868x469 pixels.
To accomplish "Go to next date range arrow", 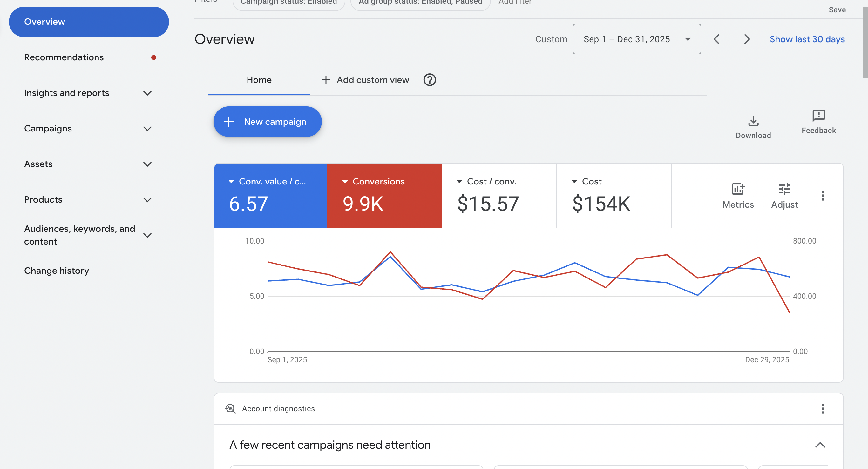I will pyautogui.click(x=747, y=39).
